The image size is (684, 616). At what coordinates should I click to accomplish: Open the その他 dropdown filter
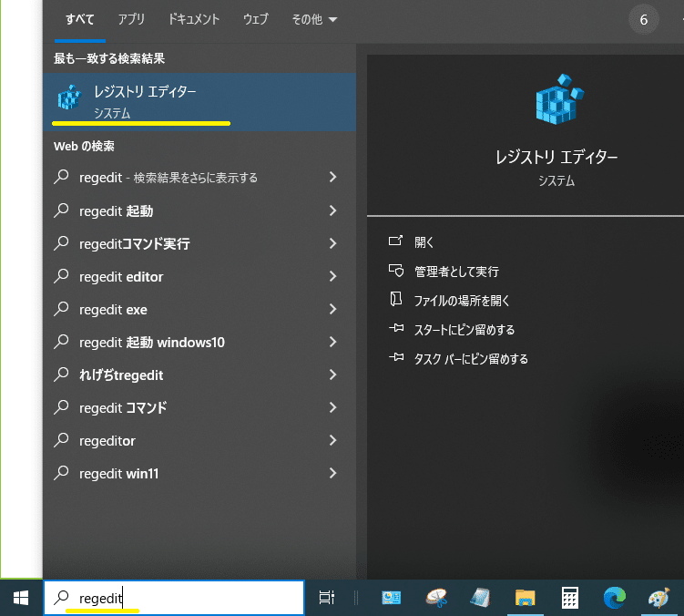[314, 20]
